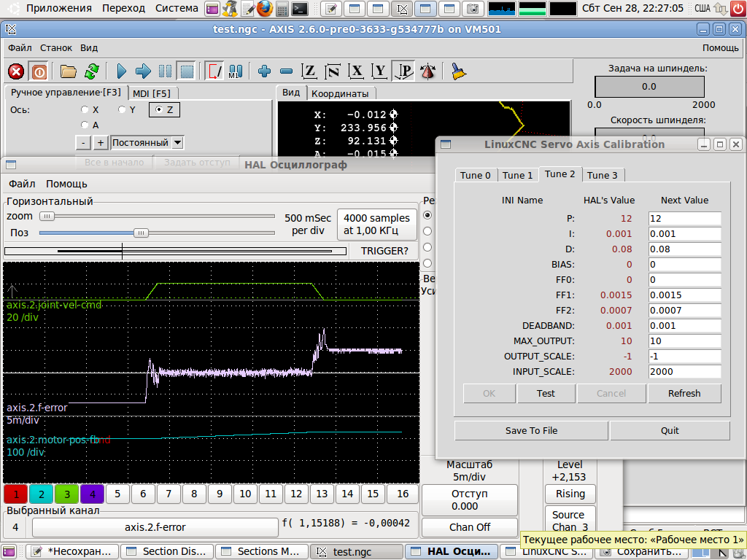747x560 pixels.
Task: Click the horizontal zoom slider handle
Action: point(47,216)
